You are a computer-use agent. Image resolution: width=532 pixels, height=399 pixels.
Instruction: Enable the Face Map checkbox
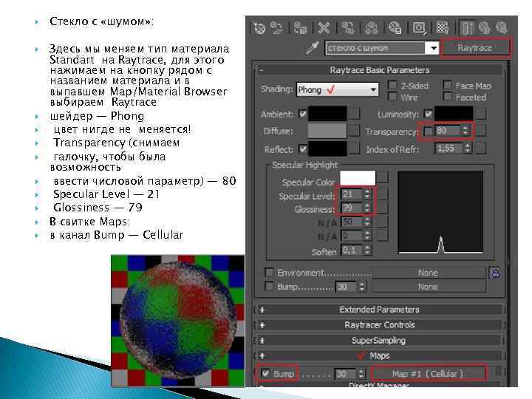pyautogui.click(x=447, y=85)
